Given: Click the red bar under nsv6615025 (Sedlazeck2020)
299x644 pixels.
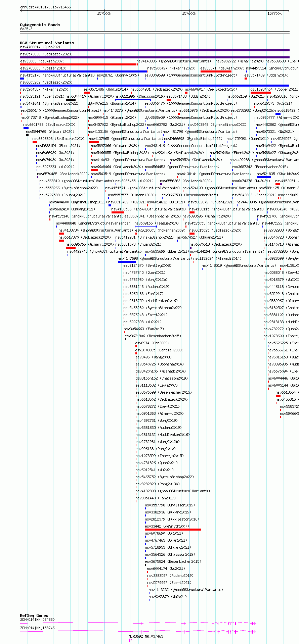Looking at the screenshot, I should point(192,234).
